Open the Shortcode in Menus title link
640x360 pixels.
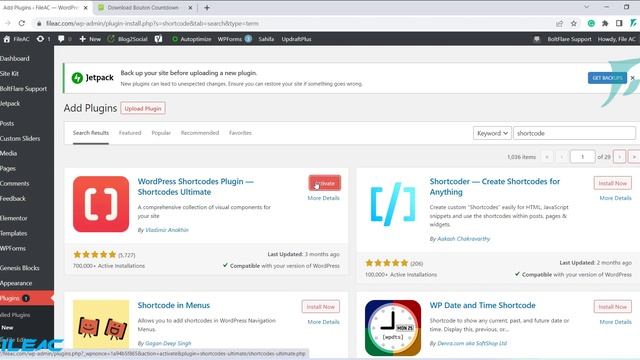(173, 305)
